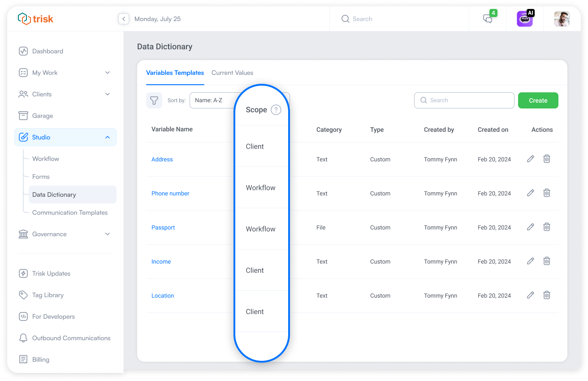Edit the Location variable pencil icon

[531, 295]
